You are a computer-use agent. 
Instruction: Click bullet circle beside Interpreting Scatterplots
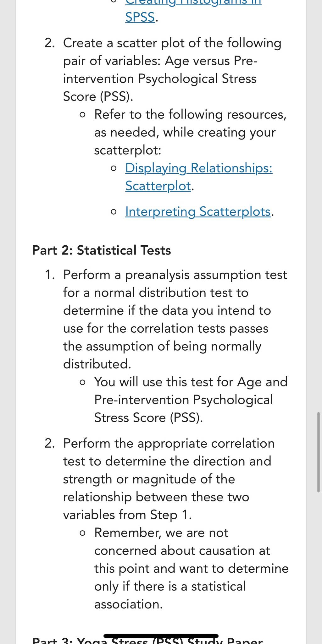[114, 212]
